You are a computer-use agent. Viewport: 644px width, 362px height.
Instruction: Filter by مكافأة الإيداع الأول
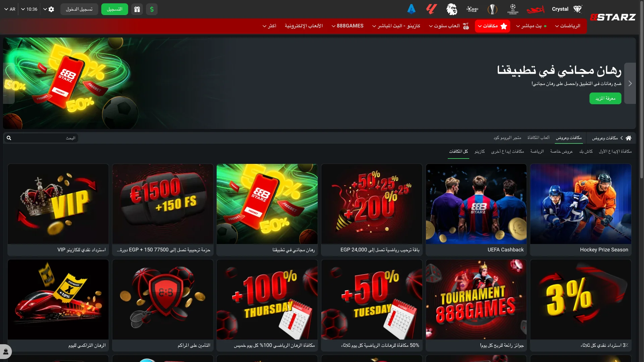(x=615, y=152)
